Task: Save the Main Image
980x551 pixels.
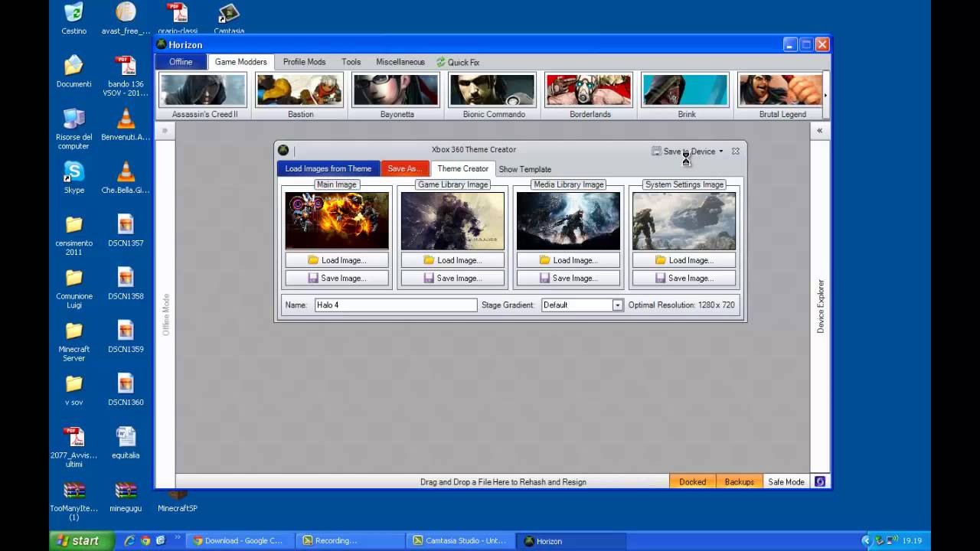Action: 337,279
